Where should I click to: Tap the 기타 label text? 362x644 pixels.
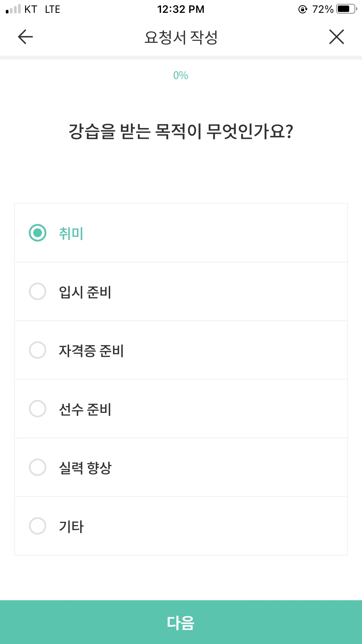[71, 526]
